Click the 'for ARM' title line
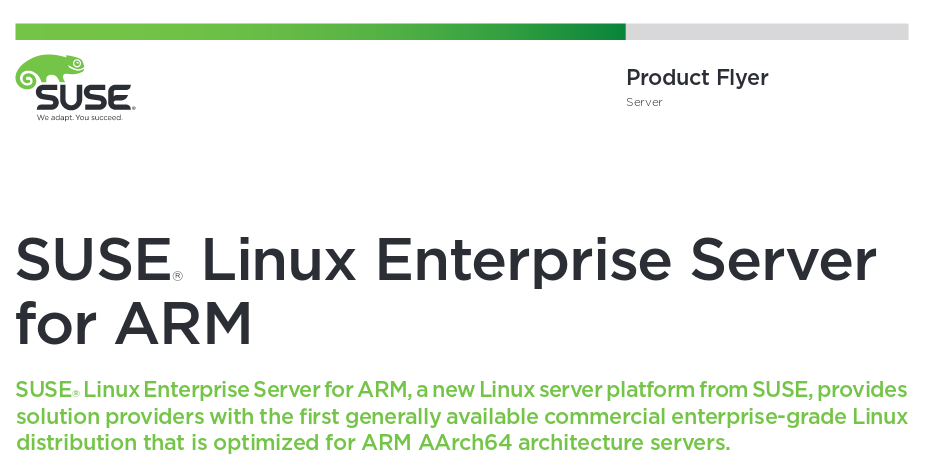The image size is (927, 470). [x=134, y=323]
